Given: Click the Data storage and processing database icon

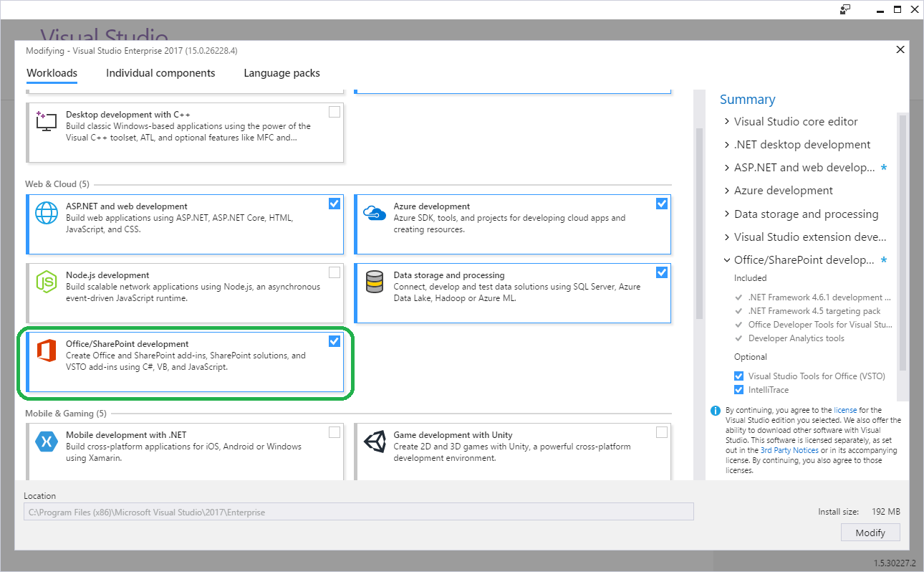Looking at the screenshot, I should coord(373,281).
